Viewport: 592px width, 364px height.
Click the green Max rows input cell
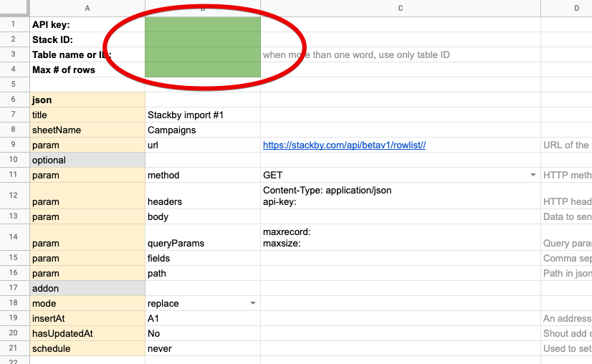(203, 70)
